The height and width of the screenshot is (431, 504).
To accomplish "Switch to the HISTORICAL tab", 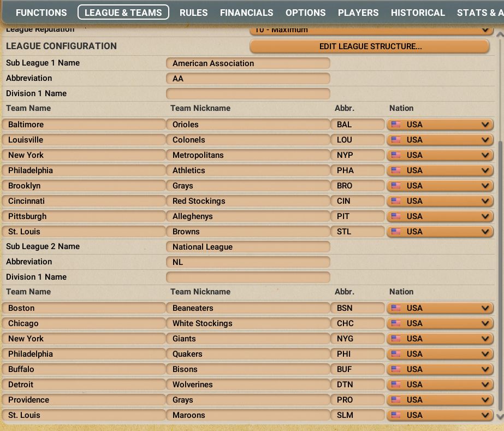I will click(x=418, y=13).
